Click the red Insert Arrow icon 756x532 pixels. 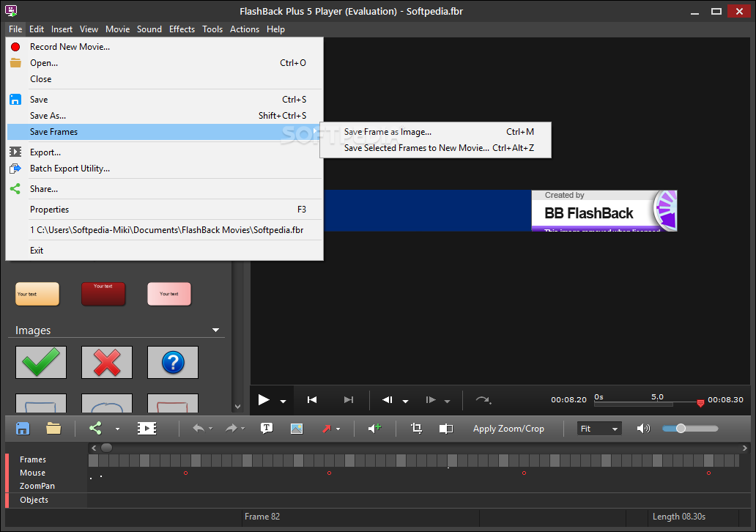(327, 428)
